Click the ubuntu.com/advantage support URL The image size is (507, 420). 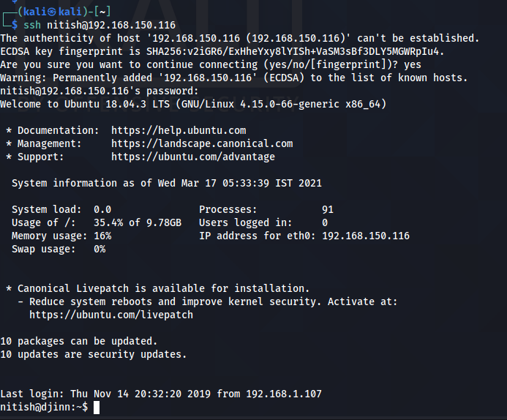pos(193,157)
